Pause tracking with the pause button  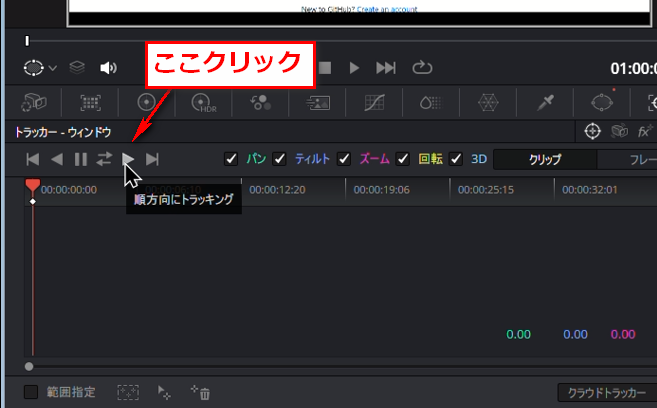coord(80,159)
